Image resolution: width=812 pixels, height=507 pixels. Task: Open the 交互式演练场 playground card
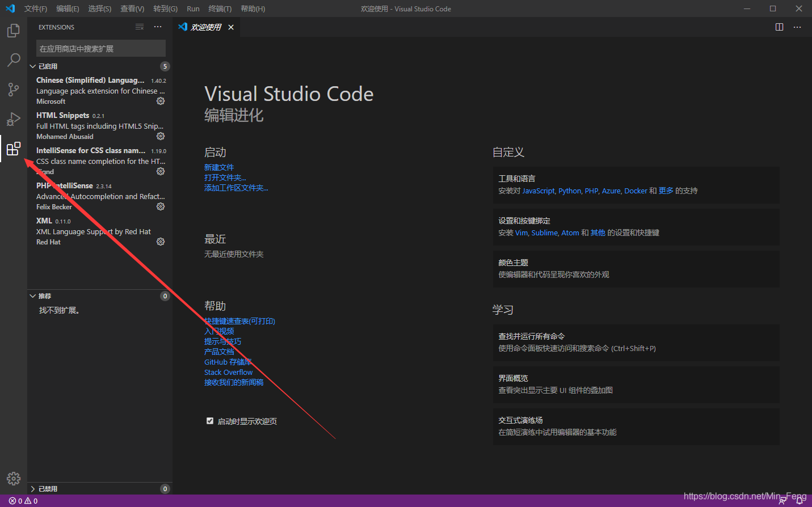[636, 426]
